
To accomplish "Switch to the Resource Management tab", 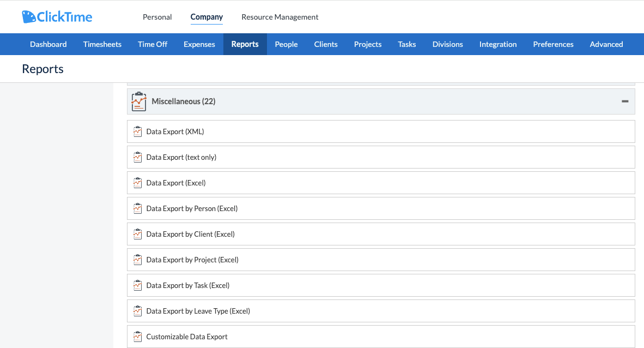I will click(280, 17).
